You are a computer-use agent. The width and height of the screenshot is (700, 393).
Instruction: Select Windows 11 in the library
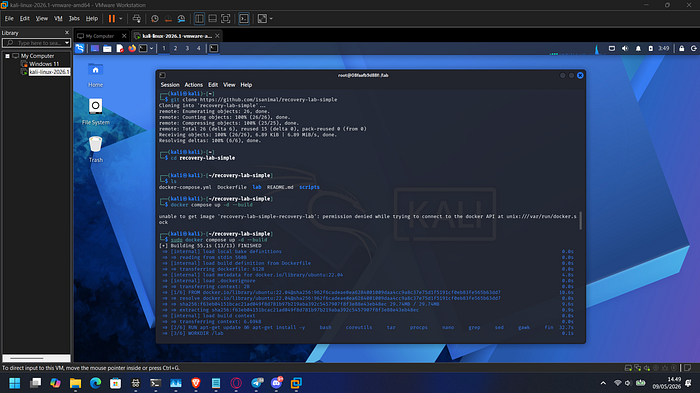click(44, 64)
